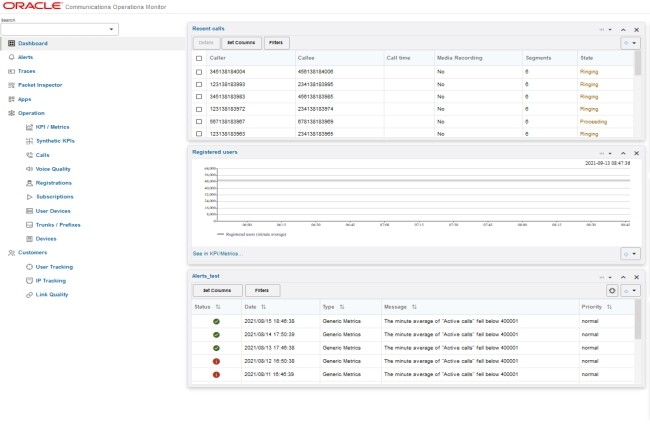Click the Registrations user icon

(x=29, y=183)
